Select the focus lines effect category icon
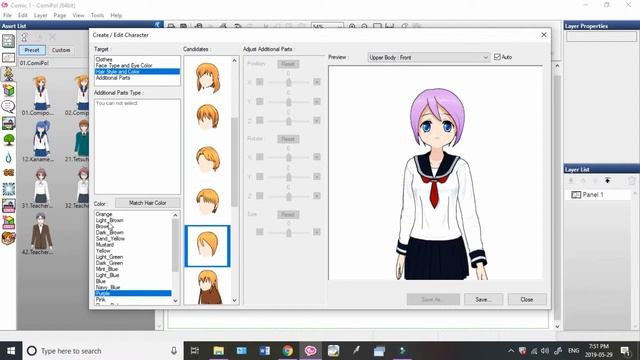The width and height of the screenshot is (640, 360). [x=8, y=189]
